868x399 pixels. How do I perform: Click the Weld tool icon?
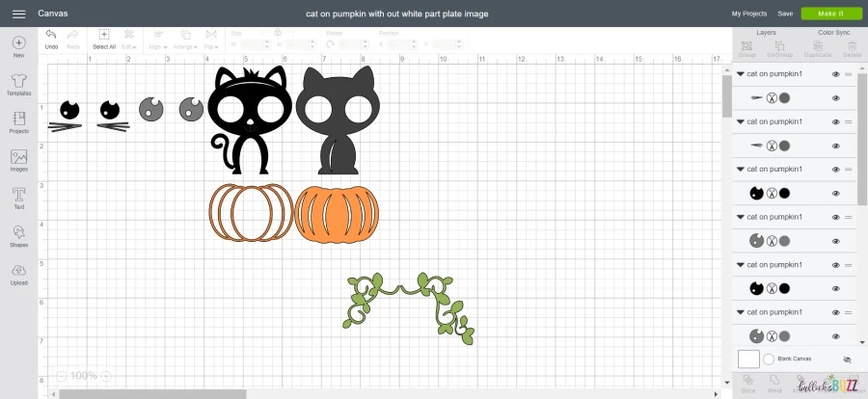coord(775,380)
